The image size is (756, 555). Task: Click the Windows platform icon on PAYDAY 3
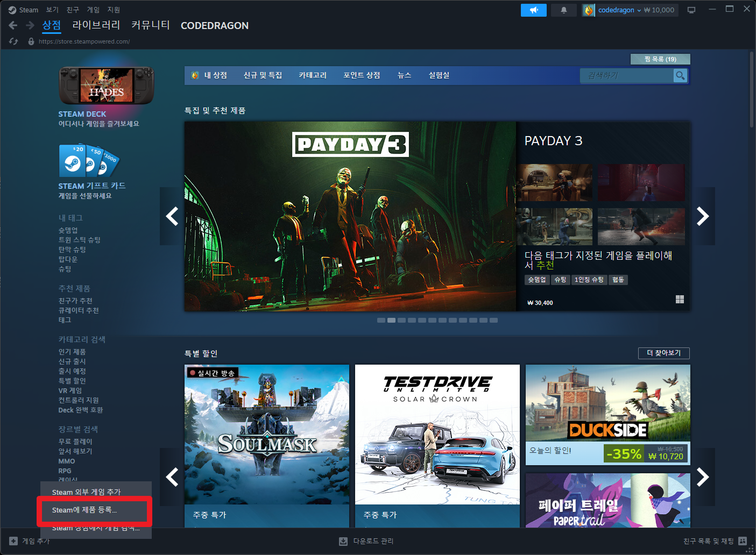pyautogui.click(x=680, y=300)
